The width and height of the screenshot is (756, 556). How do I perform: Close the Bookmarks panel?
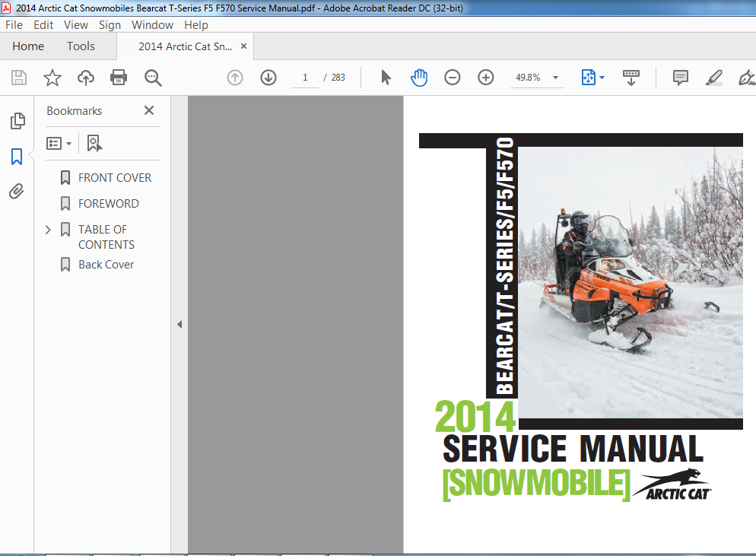click(149, 110)
